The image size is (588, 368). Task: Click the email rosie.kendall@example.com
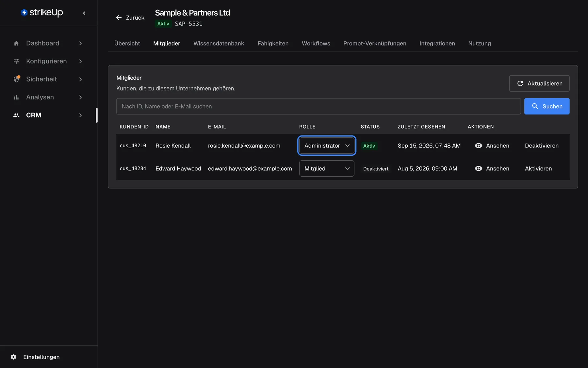click(x=244, y=146)
